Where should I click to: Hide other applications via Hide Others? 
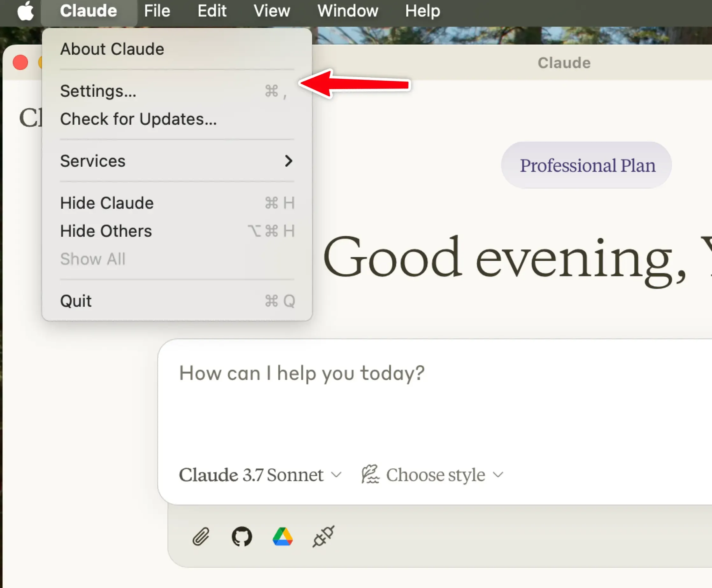[106, 231]
